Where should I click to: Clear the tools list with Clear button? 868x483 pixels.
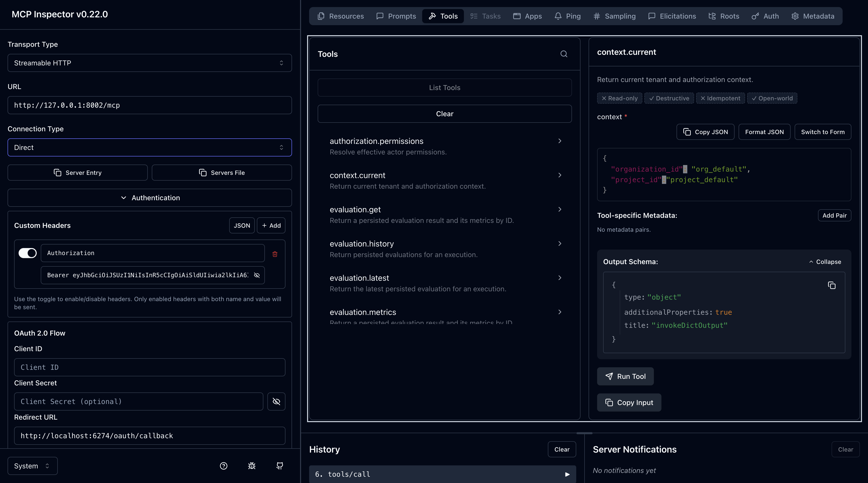pyautogui.click(x=445, y=114)
